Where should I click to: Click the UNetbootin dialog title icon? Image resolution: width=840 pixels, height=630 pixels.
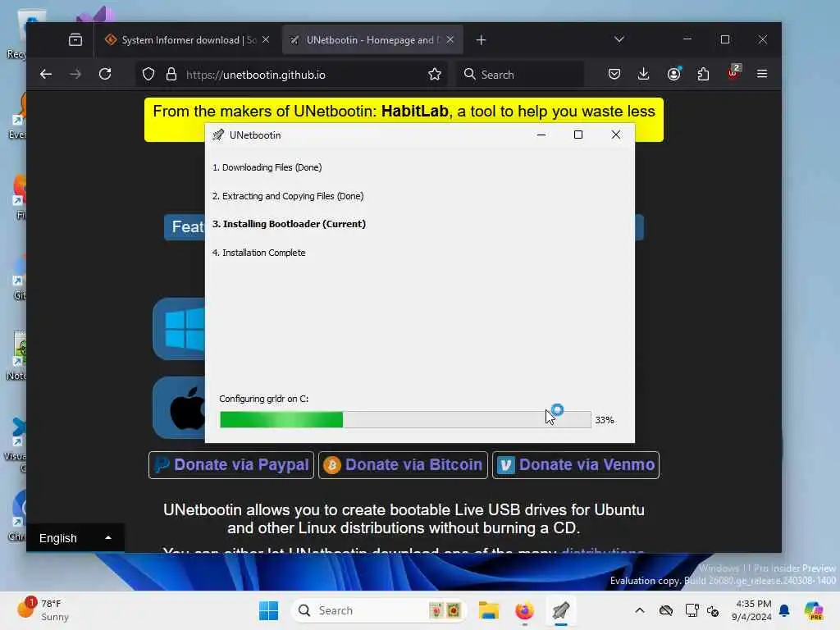point(218,135)
